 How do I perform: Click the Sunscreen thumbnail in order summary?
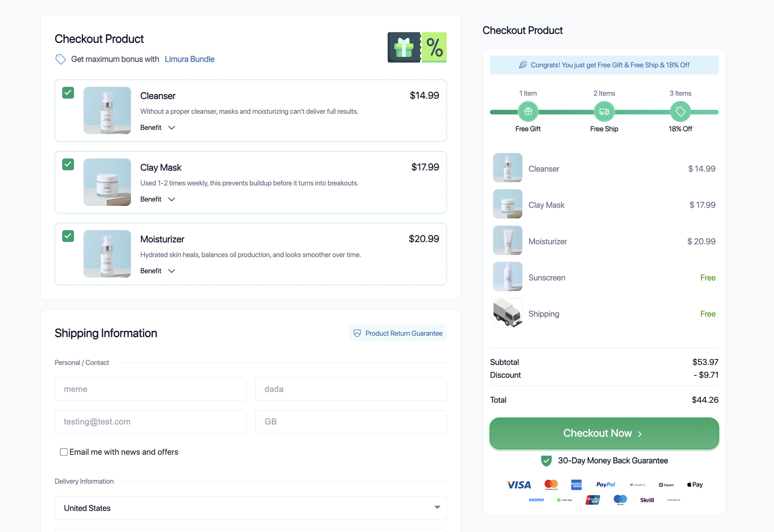(507, 277)
